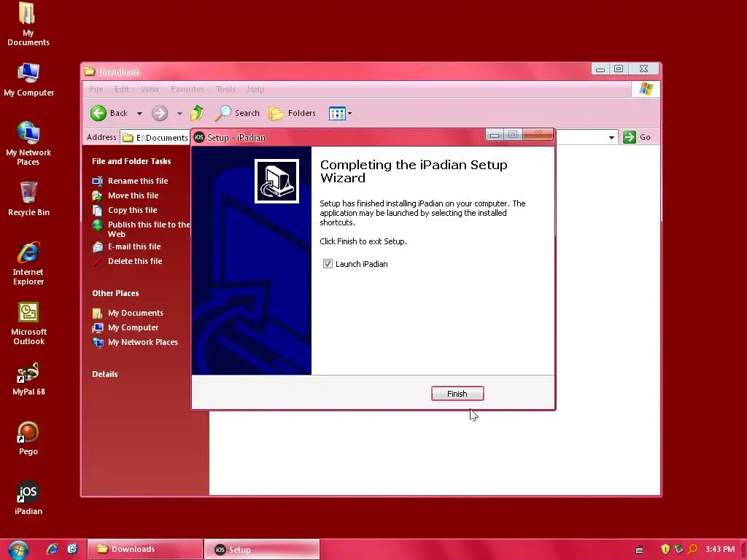Switch to Setup taskbar button
747x560 pixels.
tap(262, 550)
